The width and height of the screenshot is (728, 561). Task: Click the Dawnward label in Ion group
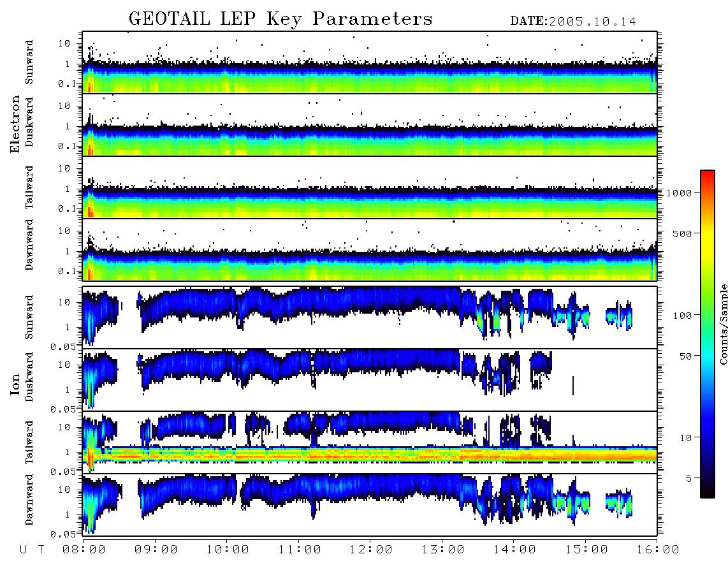29,500
